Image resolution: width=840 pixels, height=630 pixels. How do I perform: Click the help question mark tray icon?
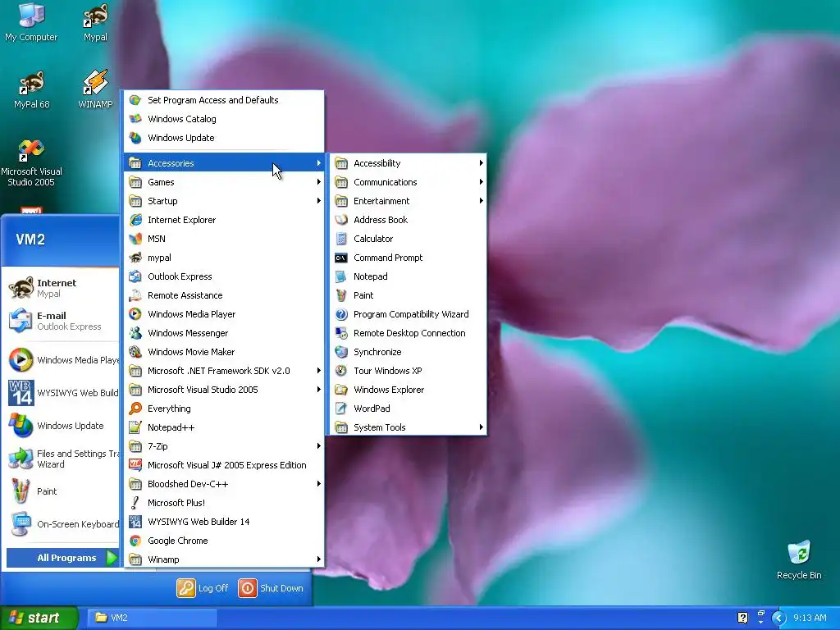point(742,618)
